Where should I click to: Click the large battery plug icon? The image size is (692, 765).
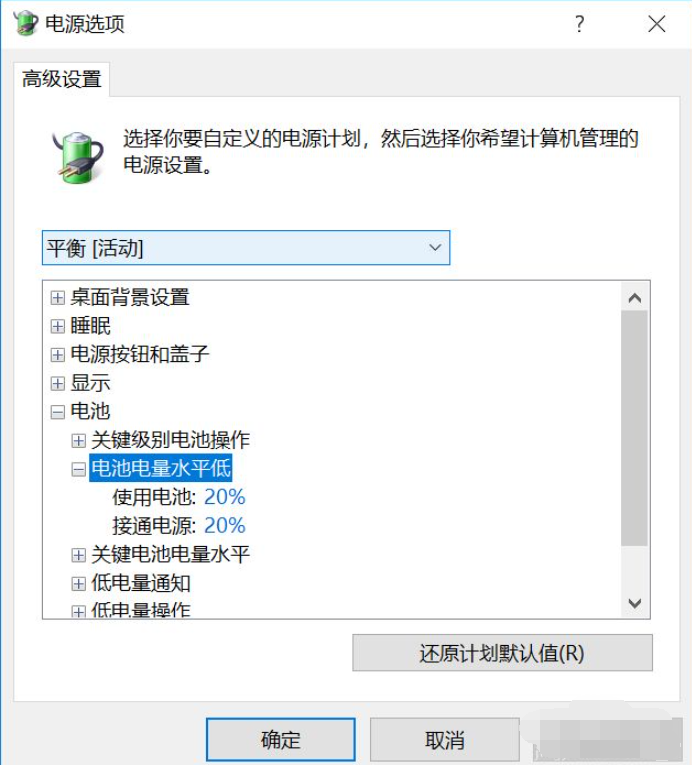78,157
